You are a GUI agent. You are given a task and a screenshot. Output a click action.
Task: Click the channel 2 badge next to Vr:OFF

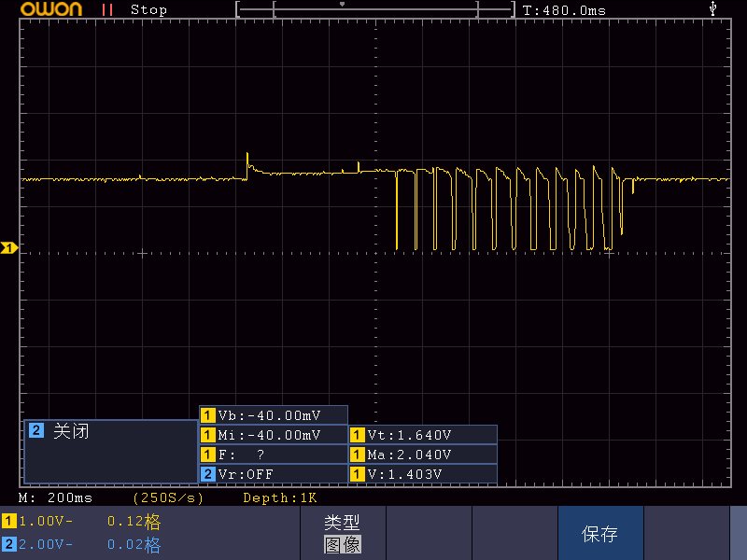pos(207,474)
